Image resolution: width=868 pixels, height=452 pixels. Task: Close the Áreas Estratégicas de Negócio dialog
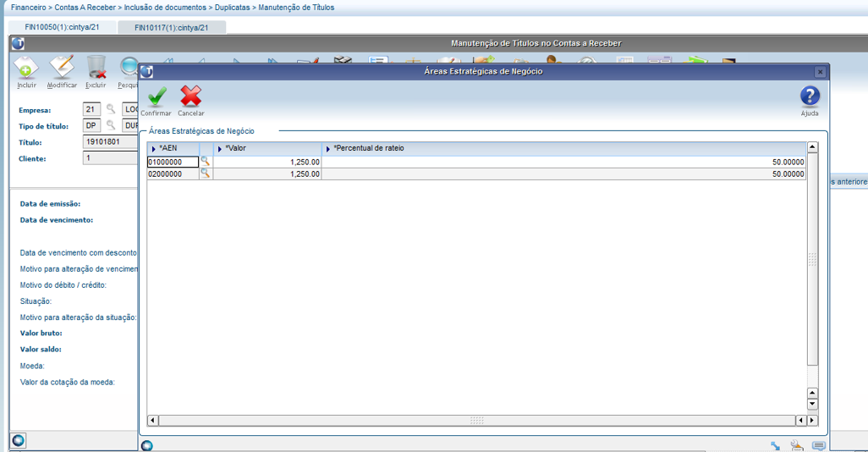click(x=820, y=72)
